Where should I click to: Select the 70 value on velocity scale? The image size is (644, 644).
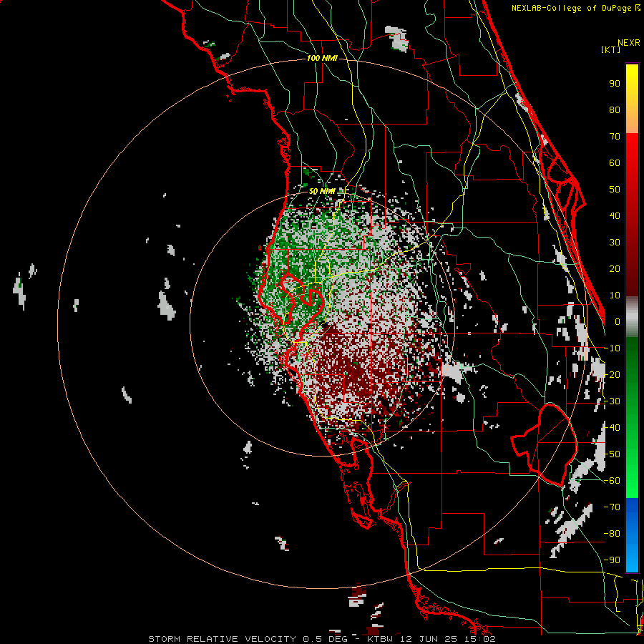pos(615,137)
